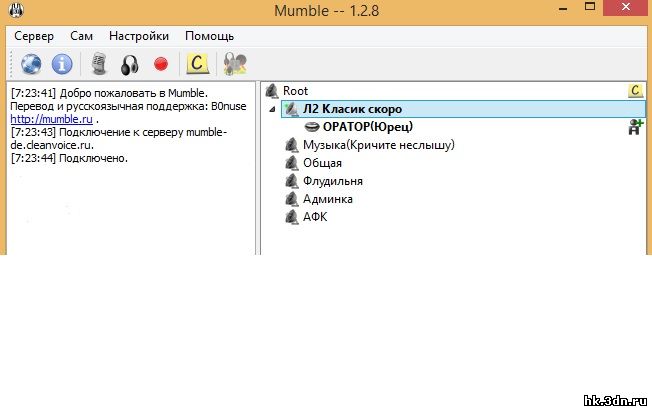This screenshot has width=652, height=411.
Task: Select the Общая channel
Action: pyautogui.click(x=322, y=163)
